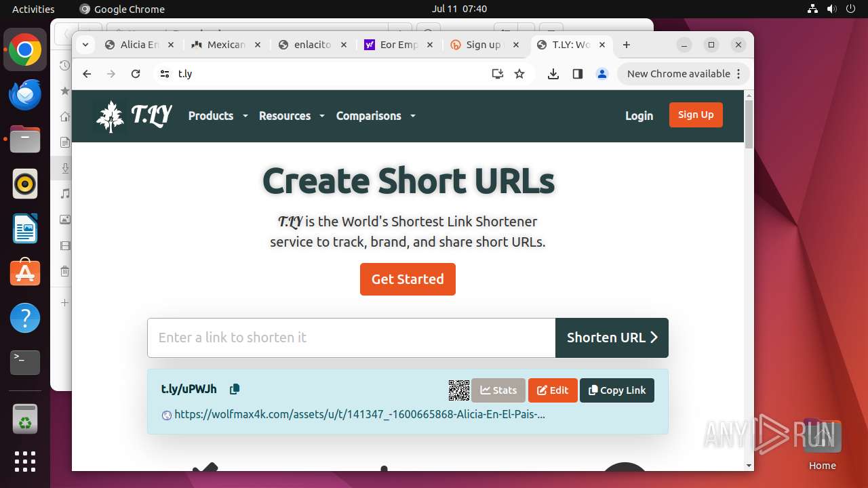Open Activities overview
The width and height of the screenshot is (868, 488).
pyautogui.click(x=33, y=9)
